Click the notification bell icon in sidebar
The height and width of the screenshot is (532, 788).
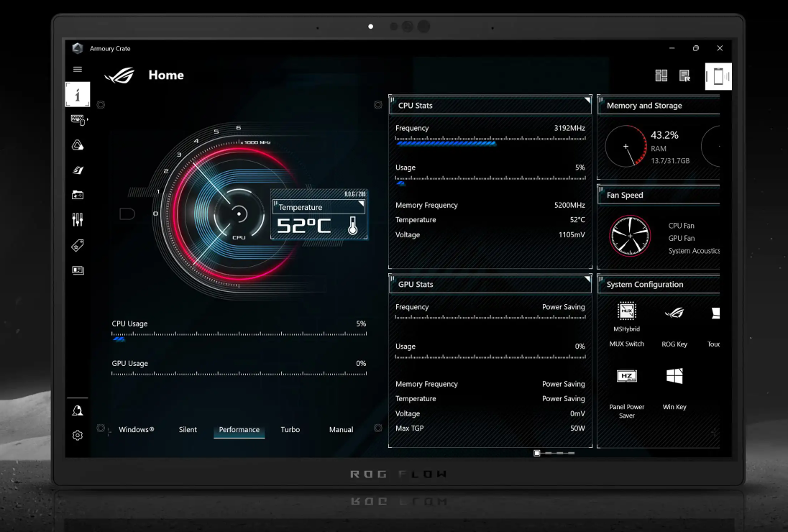coord(77,411)
